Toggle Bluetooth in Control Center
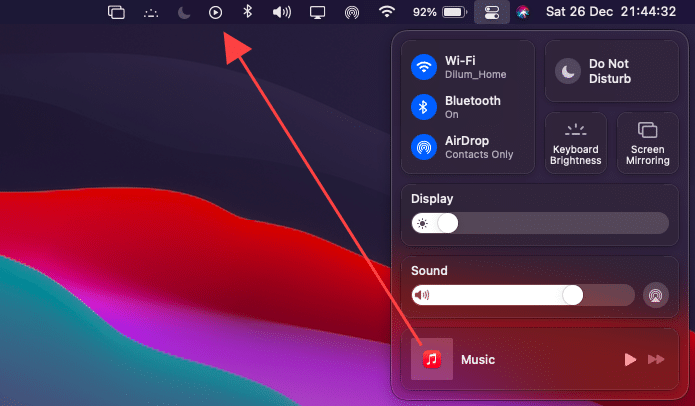 tap(424, 107)
